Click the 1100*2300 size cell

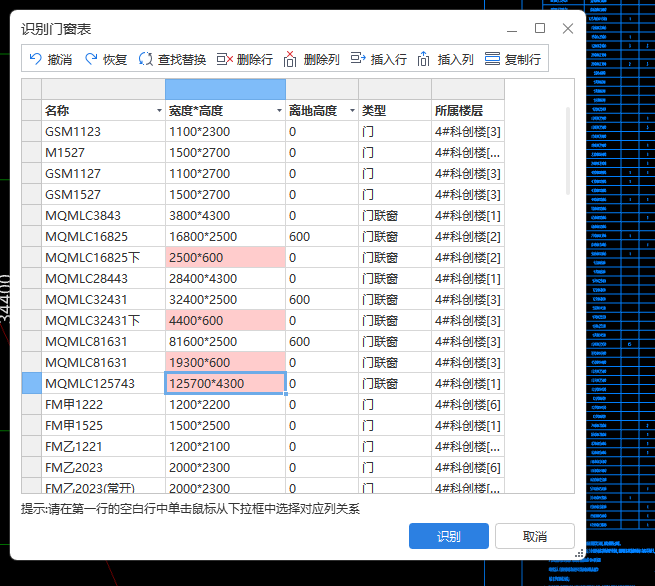(226, 132)
